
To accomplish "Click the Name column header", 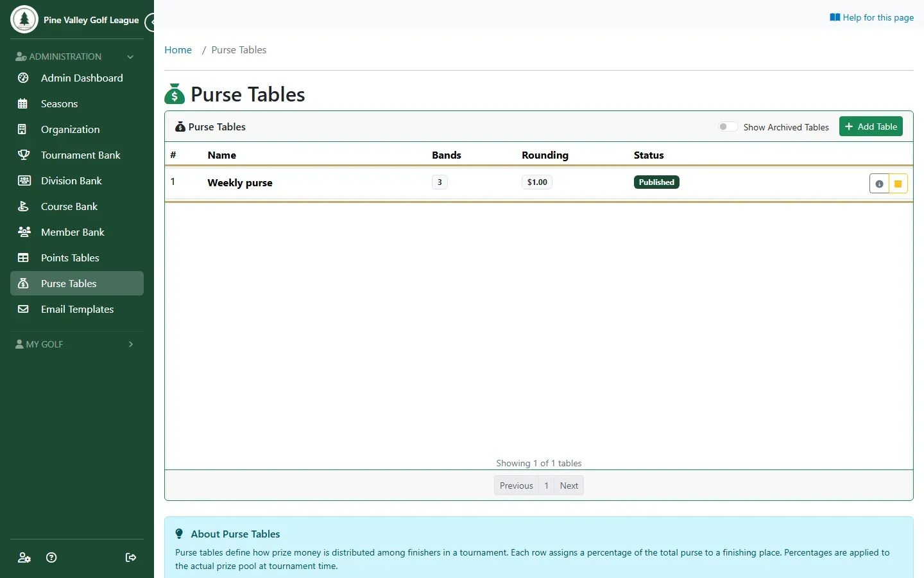I will tap(222, 155).
